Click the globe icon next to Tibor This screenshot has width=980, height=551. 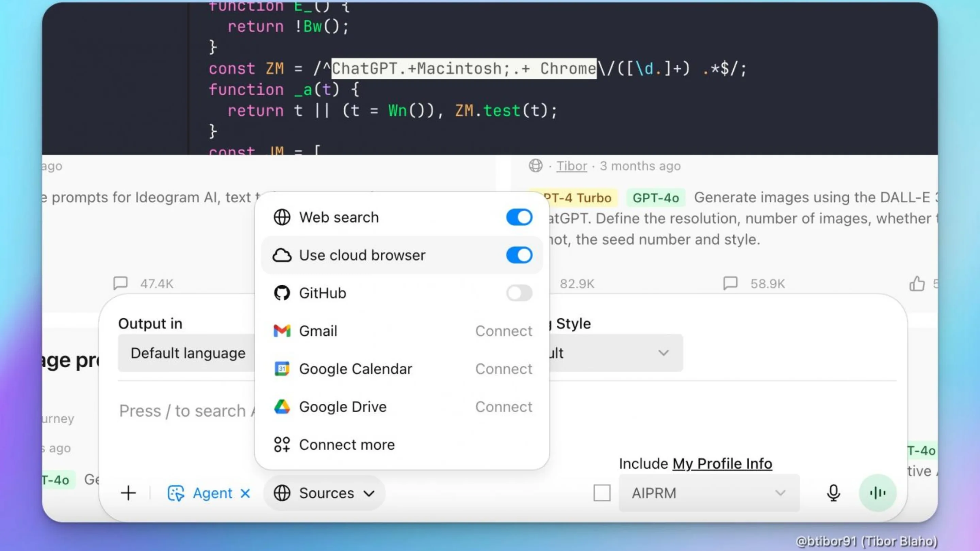click(536, 165)
